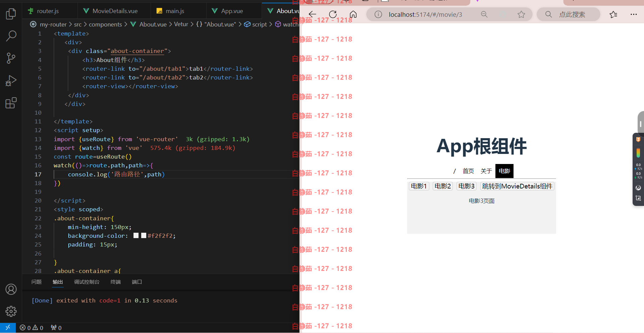The image size is (644, 333).
Task: Open the 问题 panel tab
Action: click(x=36, y=282)
